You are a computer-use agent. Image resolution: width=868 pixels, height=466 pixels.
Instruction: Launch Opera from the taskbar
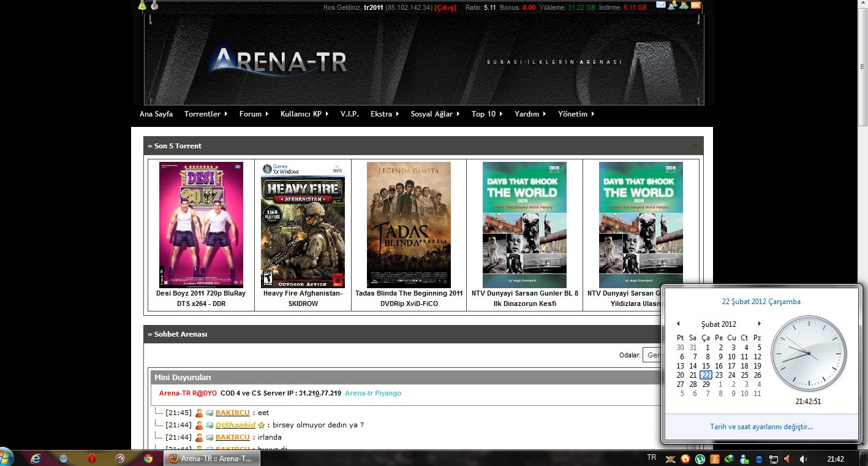[x=91, y=458]
